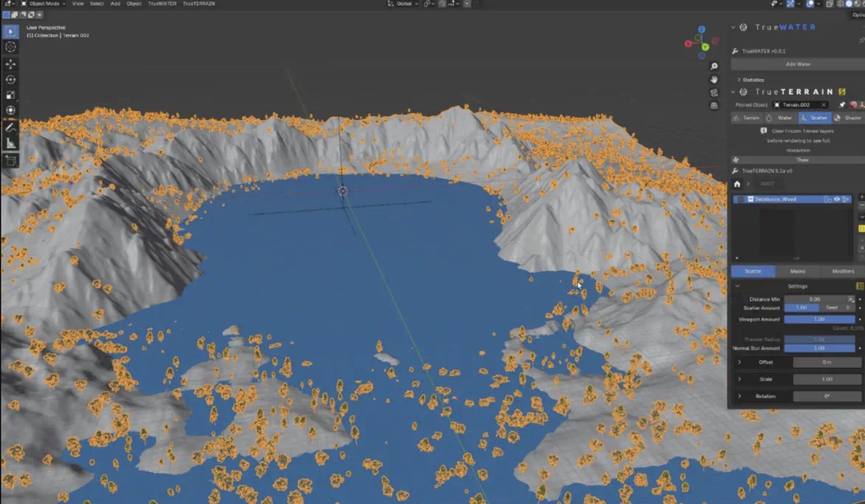
Task: Toggle the pin icon next to Terrain.002
Action: pyautogui.click(x=843, y=105)
